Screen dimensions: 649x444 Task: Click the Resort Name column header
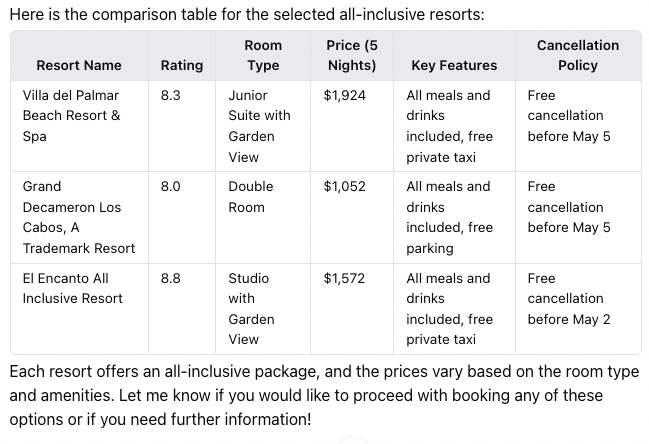[x=78, y=65]
